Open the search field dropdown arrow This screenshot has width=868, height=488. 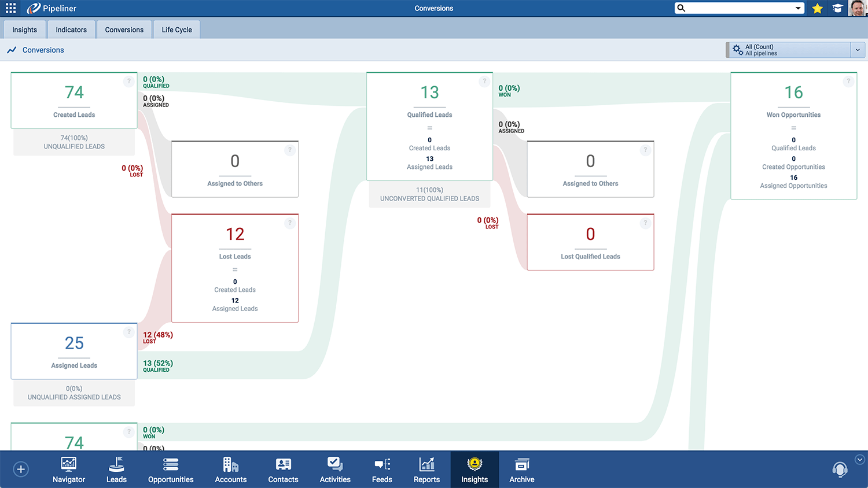coord(798,8)
